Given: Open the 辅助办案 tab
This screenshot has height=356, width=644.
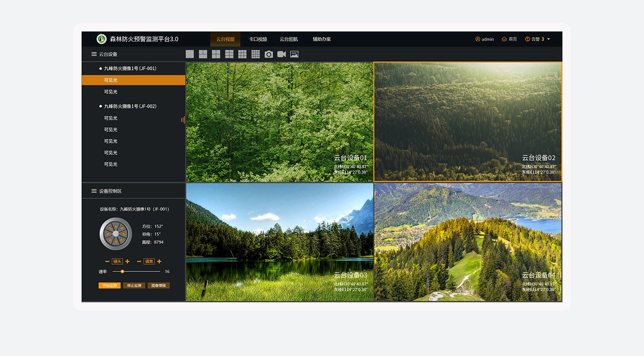Looking at the screenshot, I should click(x=322, y=39).
